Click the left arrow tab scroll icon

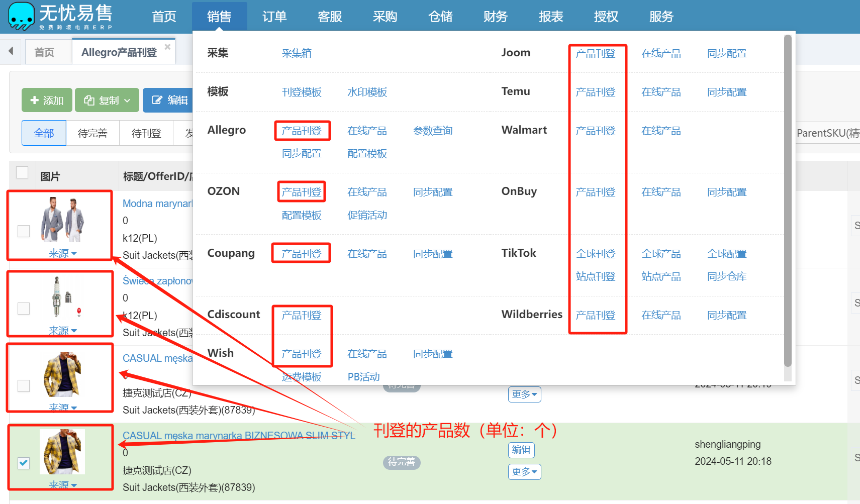(x=11, y=51)
